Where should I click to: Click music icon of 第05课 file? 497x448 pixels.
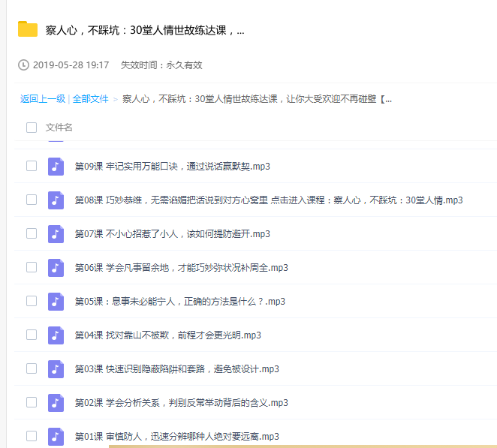56,302
